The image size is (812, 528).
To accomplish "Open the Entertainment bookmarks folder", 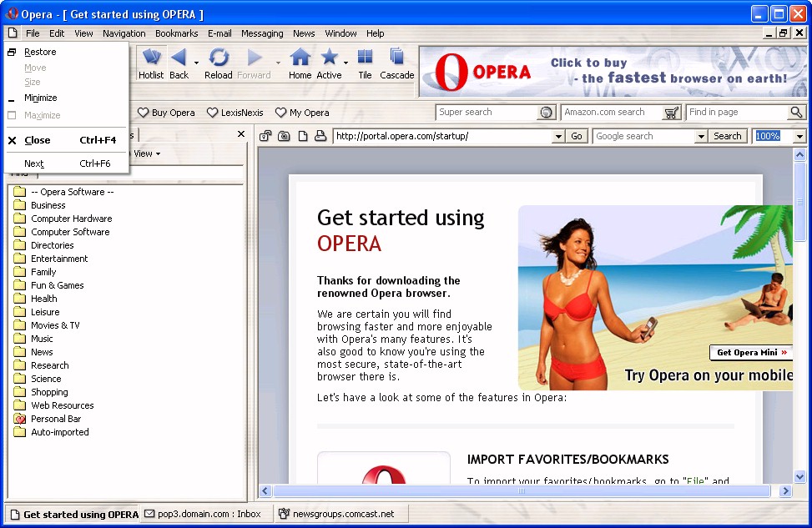I will 51,259.
